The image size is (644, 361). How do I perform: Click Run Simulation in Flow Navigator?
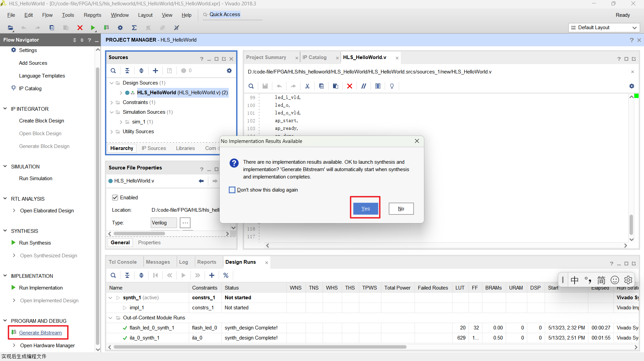click(x=36, y=178)
